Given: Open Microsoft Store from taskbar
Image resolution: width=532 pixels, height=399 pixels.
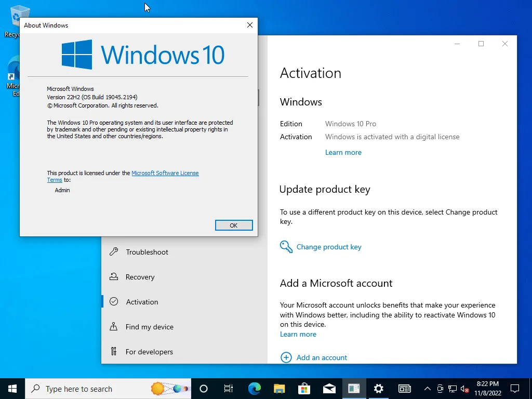Looking at the screenshot, I should tap(304, 389).
